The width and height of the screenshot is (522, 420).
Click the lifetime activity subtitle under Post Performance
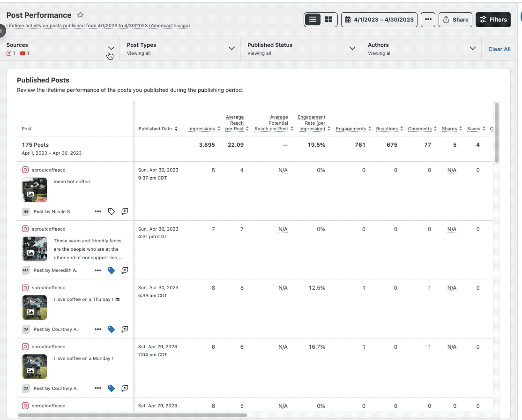coord(98,26)
